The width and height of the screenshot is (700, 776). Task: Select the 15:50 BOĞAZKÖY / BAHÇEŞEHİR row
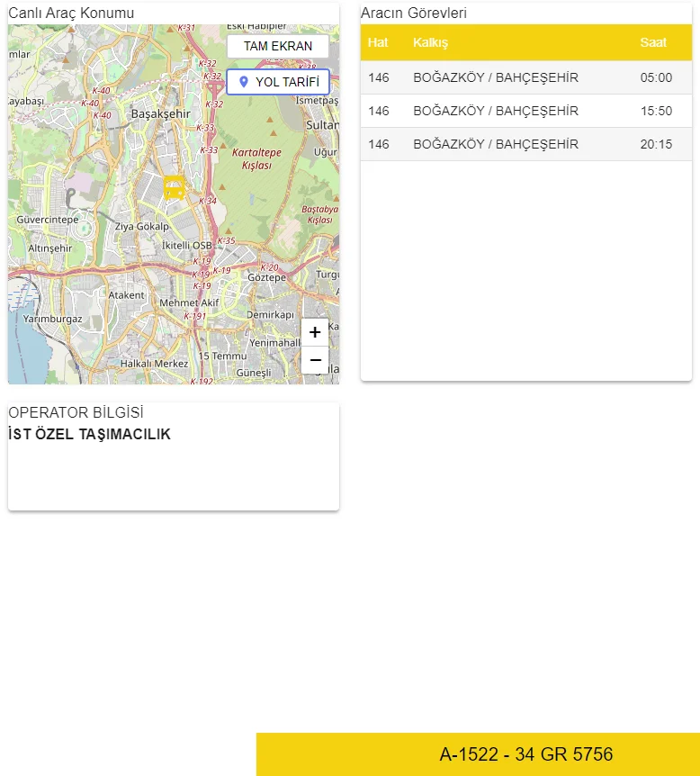point(525,111)
